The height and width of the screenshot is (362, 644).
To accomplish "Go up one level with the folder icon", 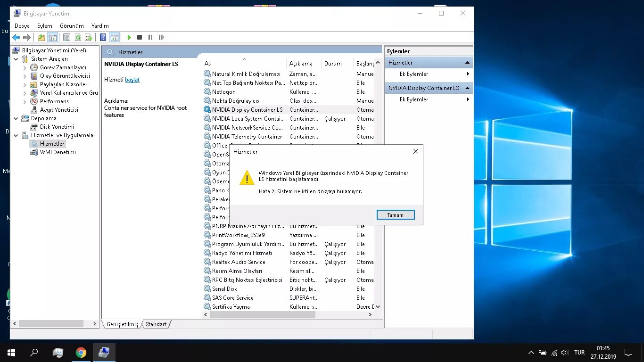I will click(x=41, y=37).
